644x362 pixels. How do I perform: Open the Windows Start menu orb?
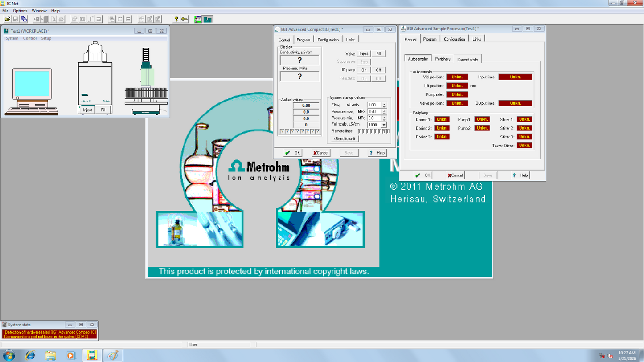[x=9, y=355]
